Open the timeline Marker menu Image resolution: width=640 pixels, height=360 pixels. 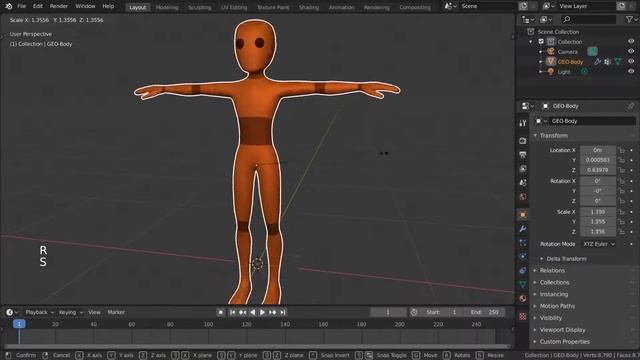(x=116, y=312)
